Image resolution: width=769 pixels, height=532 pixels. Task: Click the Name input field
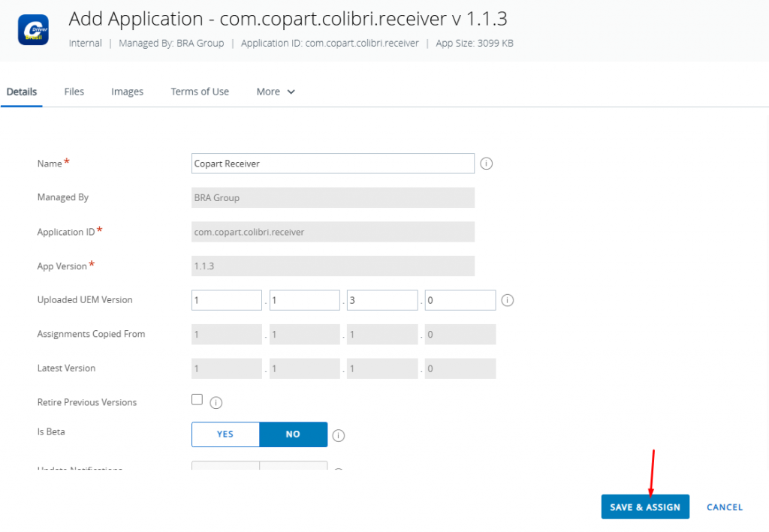(x=333, y=164)
